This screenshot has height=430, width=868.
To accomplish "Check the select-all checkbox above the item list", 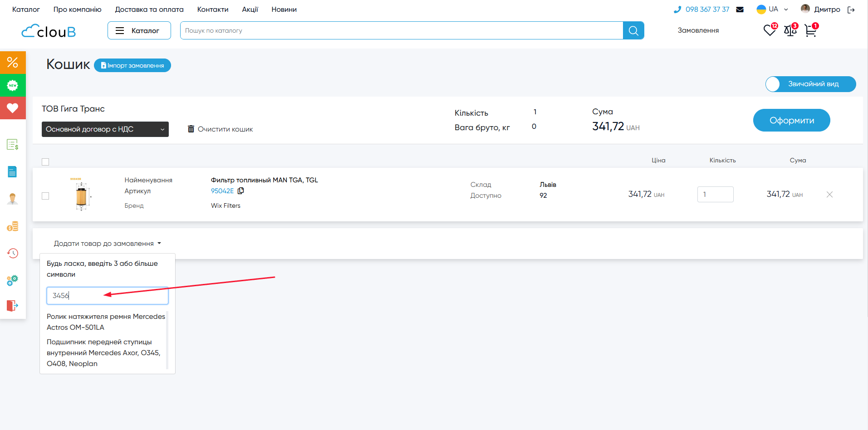I will click(x=45, y=162).
